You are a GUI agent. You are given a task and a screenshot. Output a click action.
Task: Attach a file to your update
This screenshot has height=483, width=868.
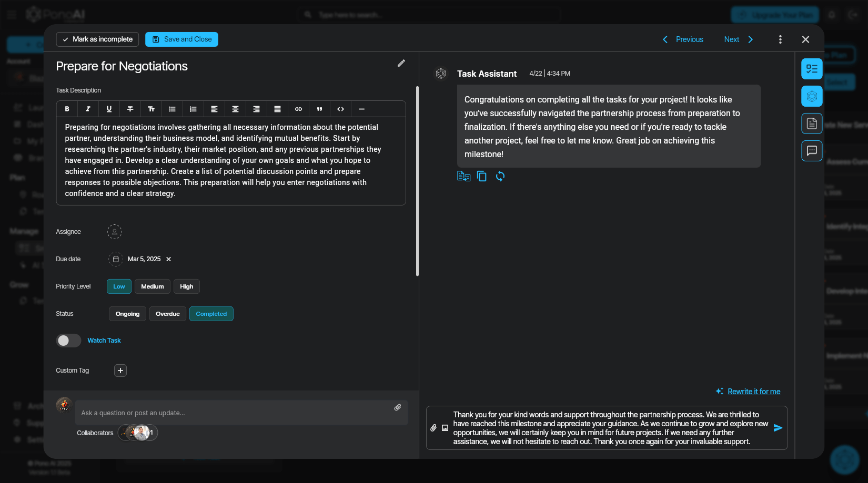click(398, 407)
